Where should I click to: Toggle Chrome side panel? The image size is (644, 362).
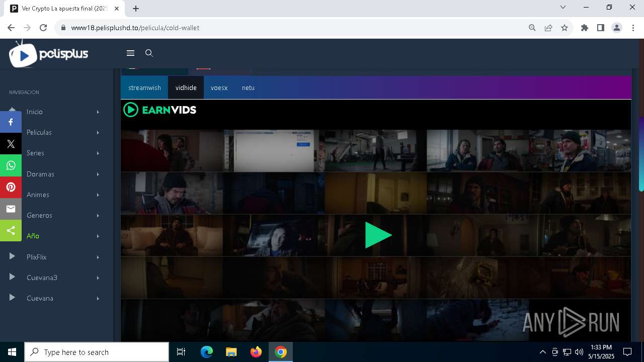click(601, 28)
